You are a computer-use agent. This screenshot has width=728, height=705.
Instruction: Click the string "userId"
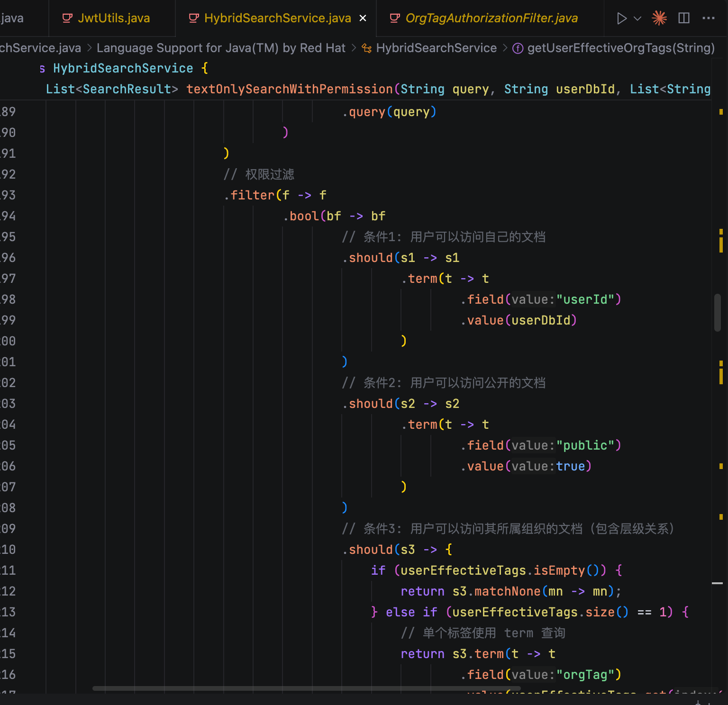point(585,299)
